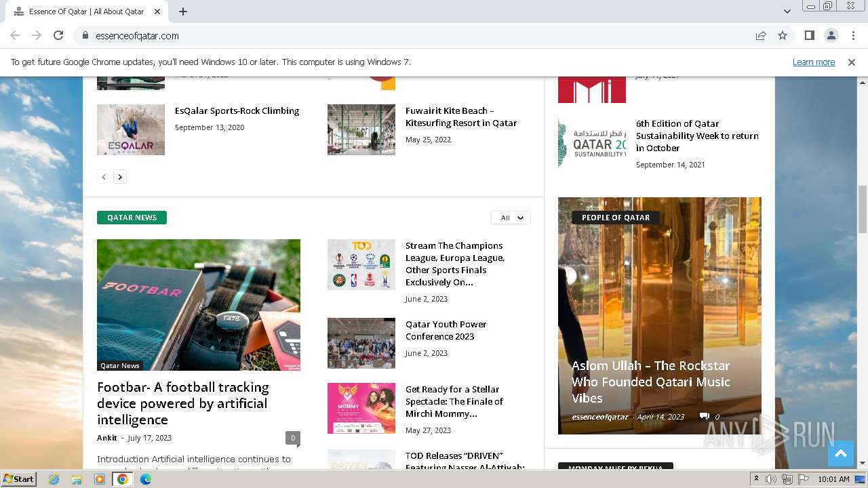Viewport: 868px width, 488px height.
Task: Open the 10:01 AM clock
Action: click(x=833, y=479)
